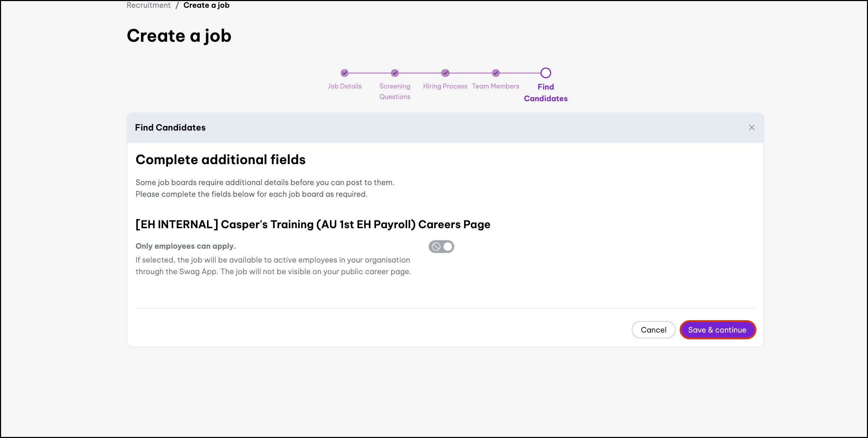Click the large 'Create a job' page title

point(179,36)
